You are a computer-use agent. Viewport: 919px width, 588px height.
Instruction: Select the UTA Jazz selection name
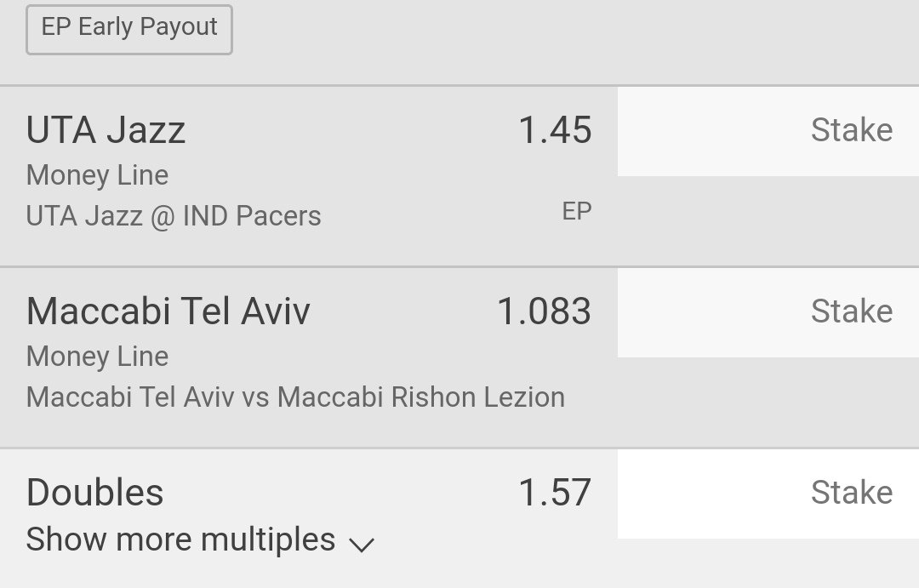[106, 130]
